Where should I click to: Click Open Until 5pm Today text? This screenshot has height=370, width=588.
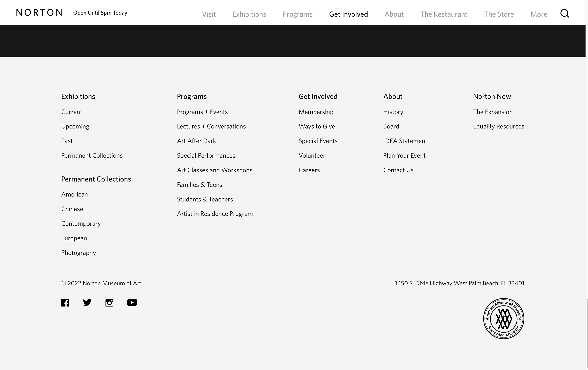[100, 13]
